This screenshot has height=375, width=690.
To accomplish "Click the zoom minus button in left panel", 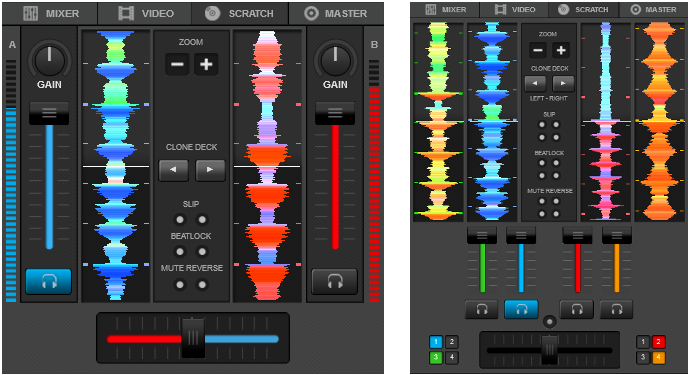I will click(x=177, y=64).
